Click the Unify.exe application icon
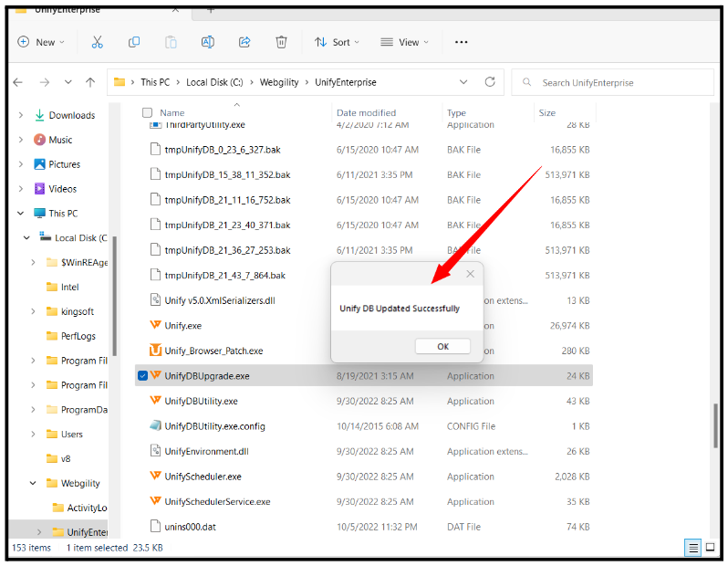The image size is (728, 566). coord(155,325)
